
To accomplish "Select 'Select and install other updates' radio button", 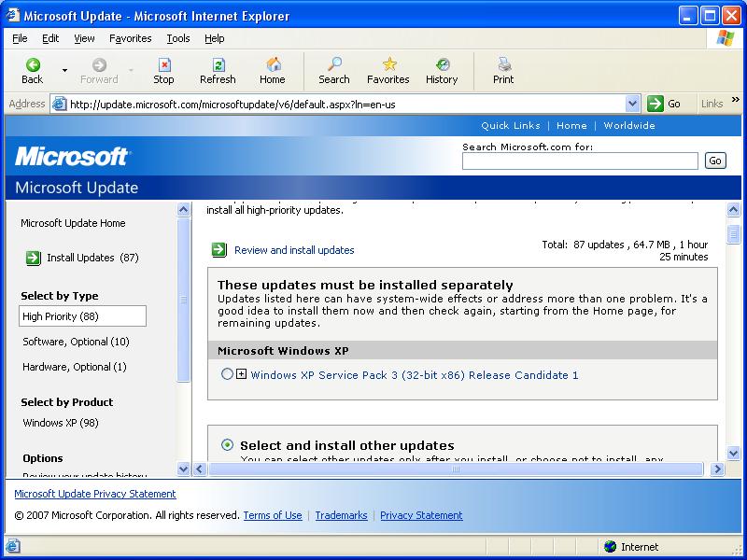I will (x=228, y=445).
